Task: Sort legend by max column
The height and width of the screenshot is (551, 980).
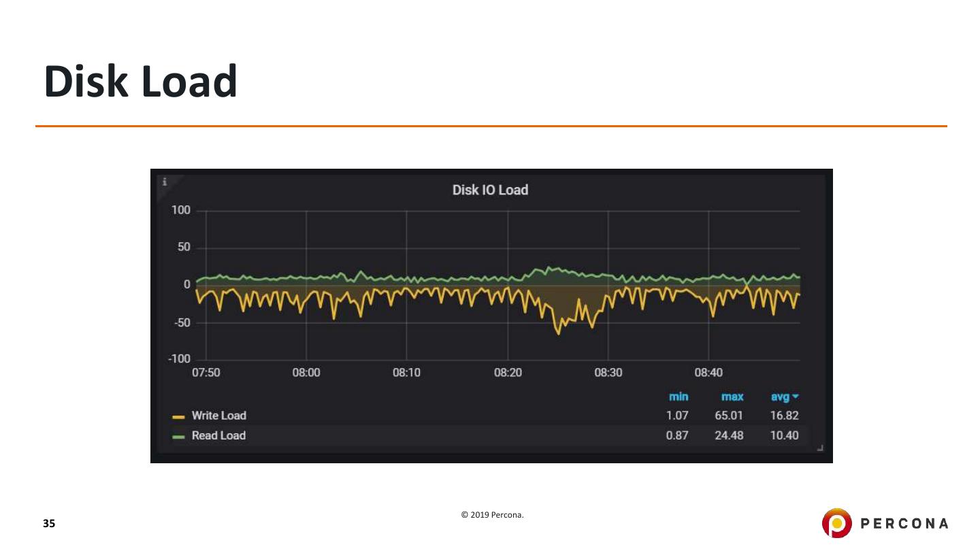Action: coord(732,397)
